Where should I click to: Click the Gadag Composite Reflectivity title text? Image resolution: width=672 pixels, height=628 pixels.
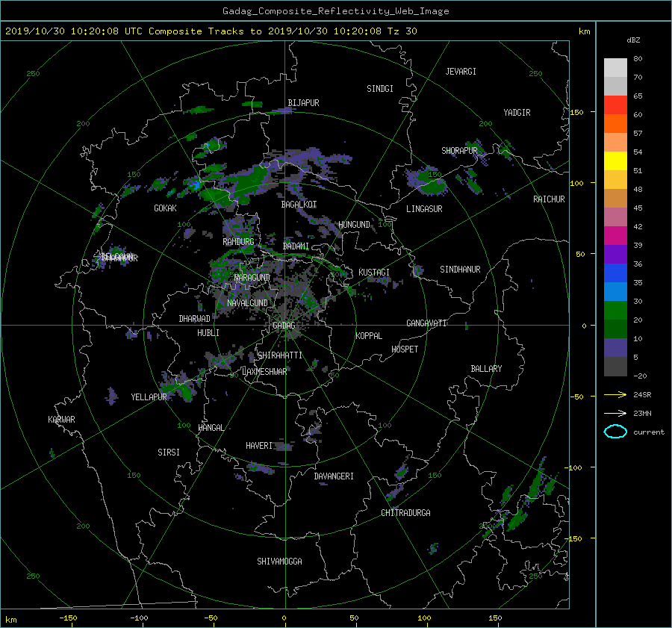[x=335, y=11]
